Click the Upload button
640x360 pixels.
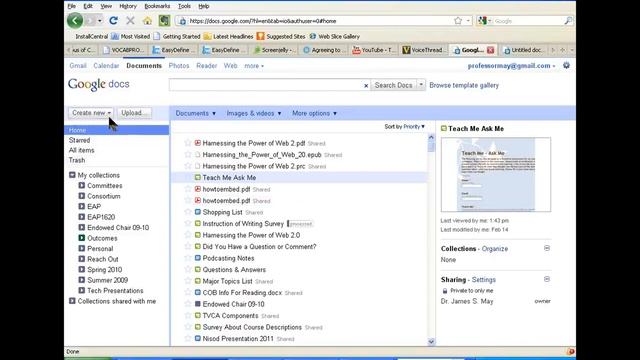coord(134,113)
